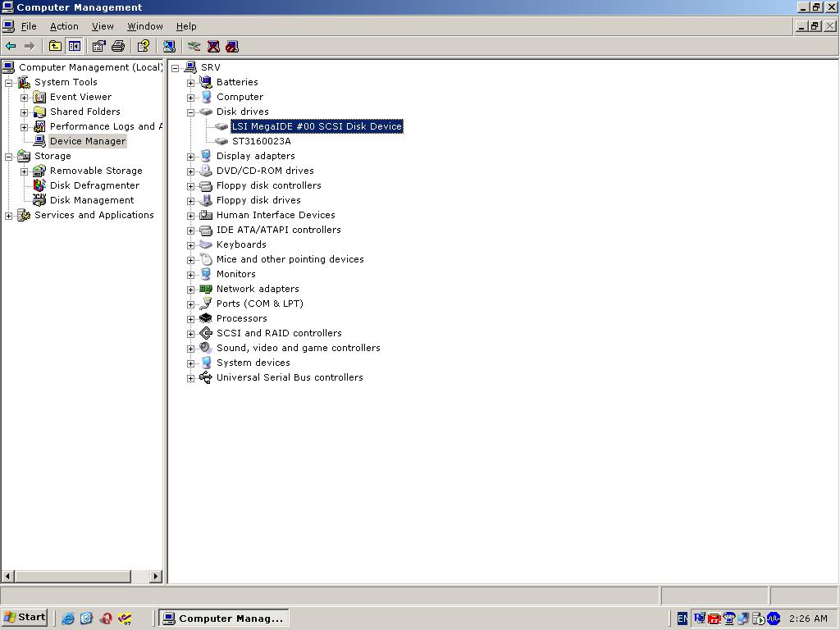Click the Print toolbar icon
The height and width of the screenshot is (630, 840).
(117, 47)
